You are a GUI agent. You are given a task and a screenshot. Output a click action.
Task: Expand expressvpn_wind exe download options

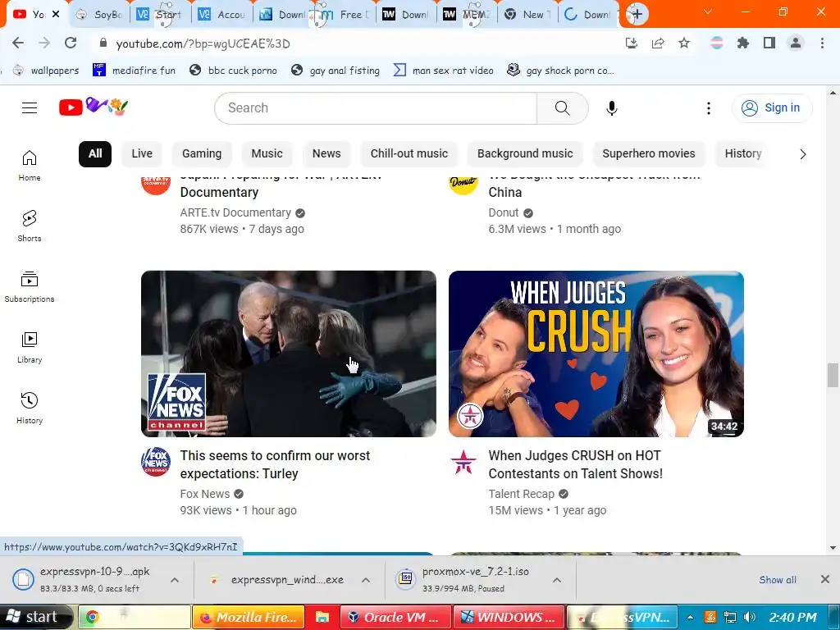pyautogui.click(x=366, y=580)
